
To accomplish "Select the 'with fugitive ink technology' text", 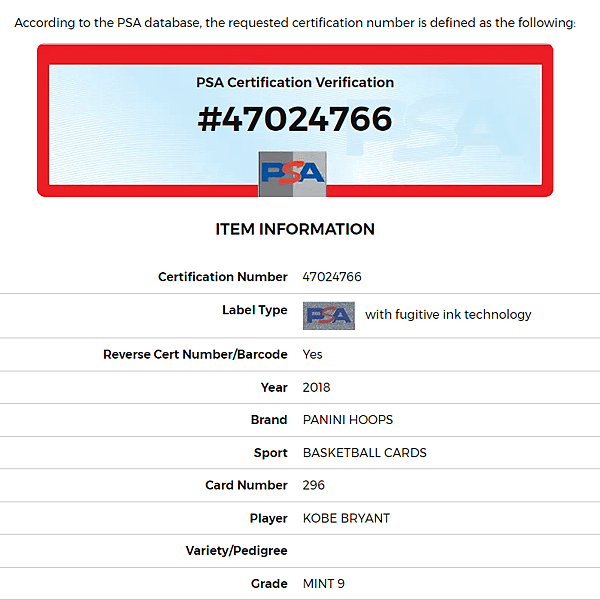I will click(x=448, y=315).
